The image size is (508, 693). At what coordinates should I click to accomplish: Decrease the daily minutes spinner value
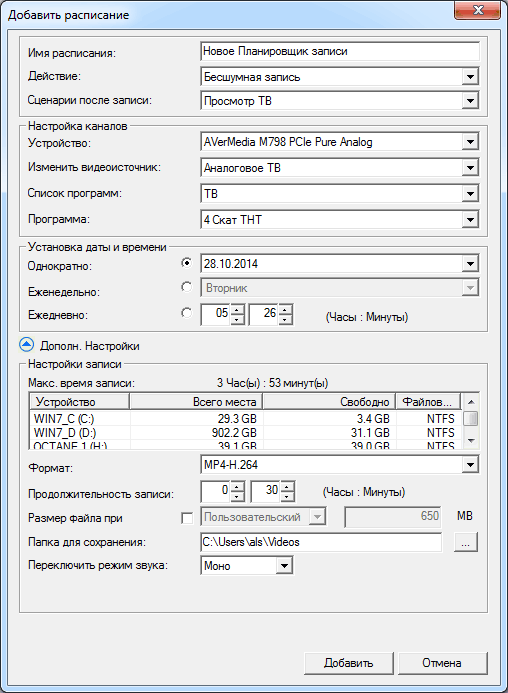(285, 320)
